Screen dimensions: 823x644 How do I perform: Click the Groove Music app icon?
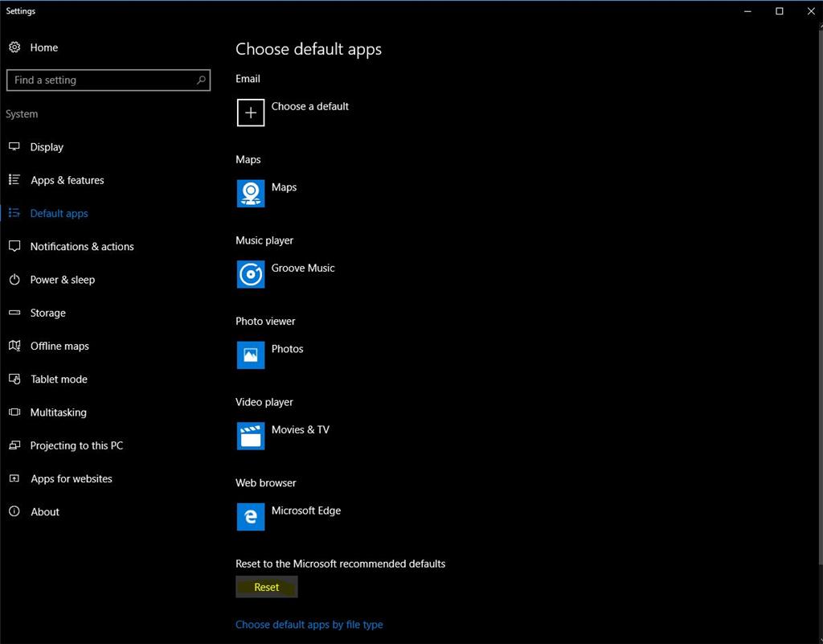point(251,274)
